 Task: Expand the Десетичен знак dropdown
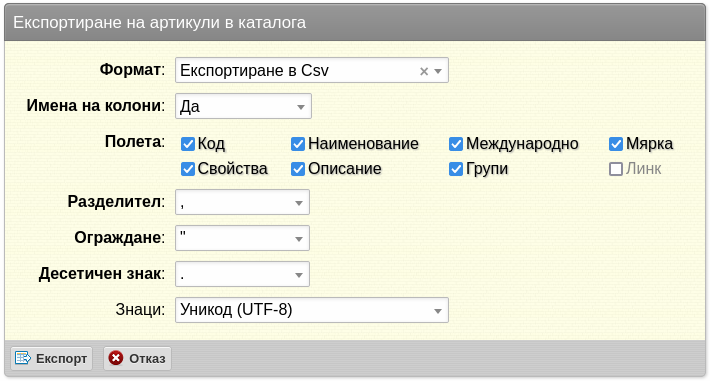tap(242, 274)
